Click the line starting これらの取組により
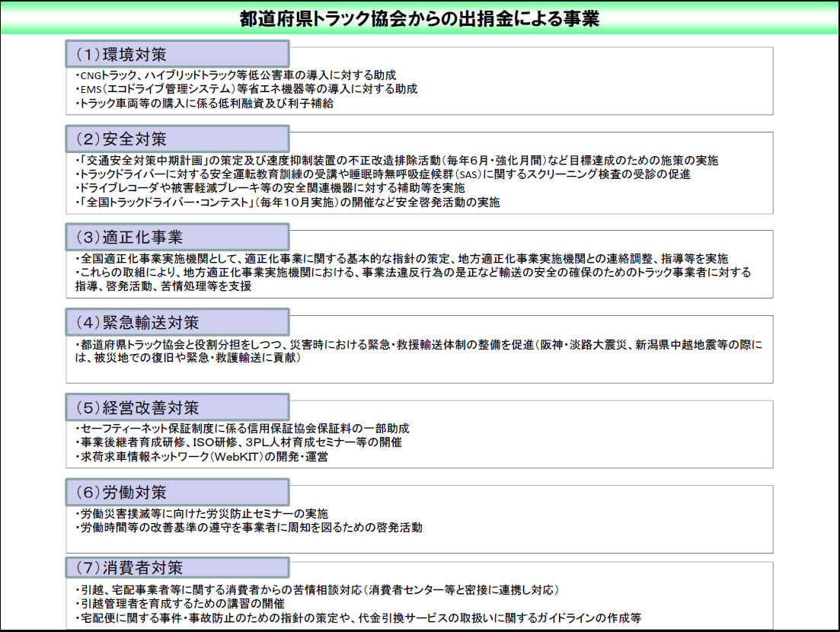The width and height of the screenshot is (840, 632). pos(413,273)
